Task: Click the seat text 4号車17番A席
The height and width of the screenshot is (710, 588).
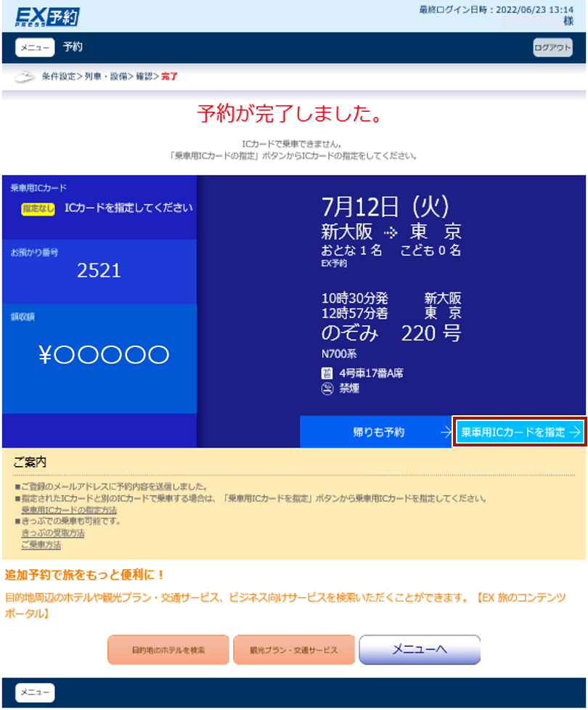Action: (x=371, y=374)
